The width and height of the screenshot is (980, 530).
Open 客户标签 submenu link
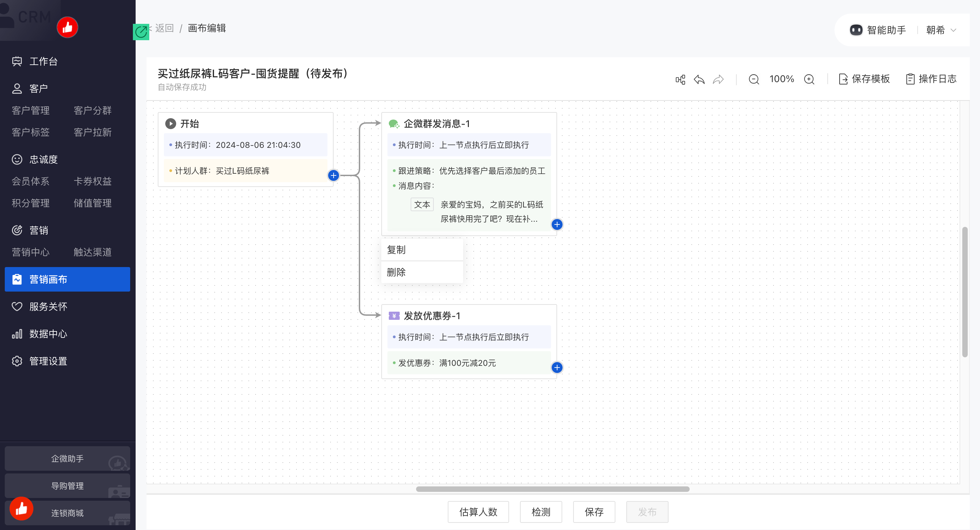tap(30, 132)
